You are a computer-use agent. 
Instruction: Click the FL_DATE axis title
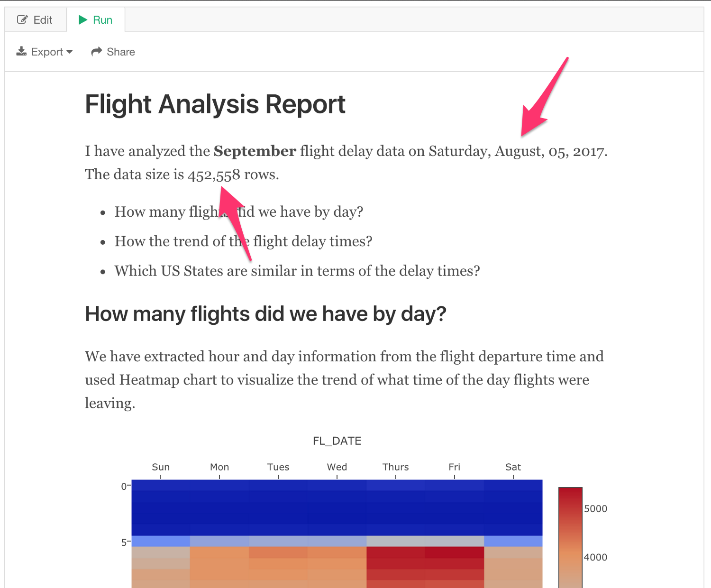point(337,441)
